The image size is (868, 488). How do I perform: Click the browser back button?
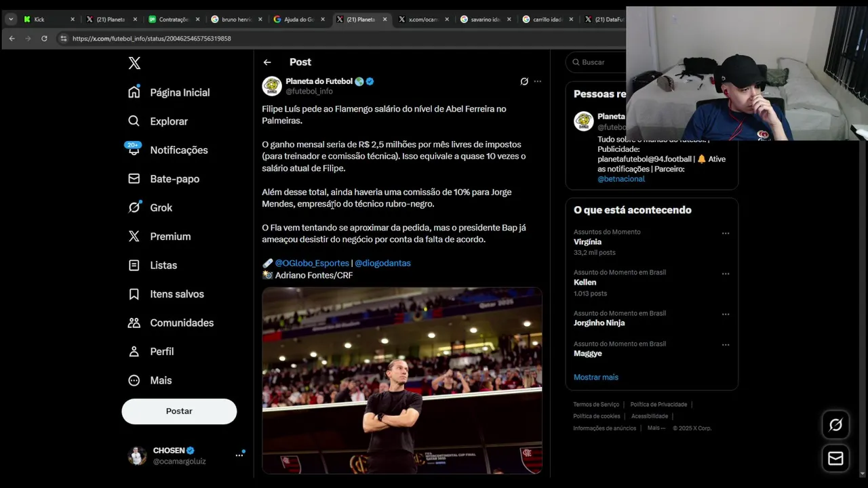coord(12,39)
